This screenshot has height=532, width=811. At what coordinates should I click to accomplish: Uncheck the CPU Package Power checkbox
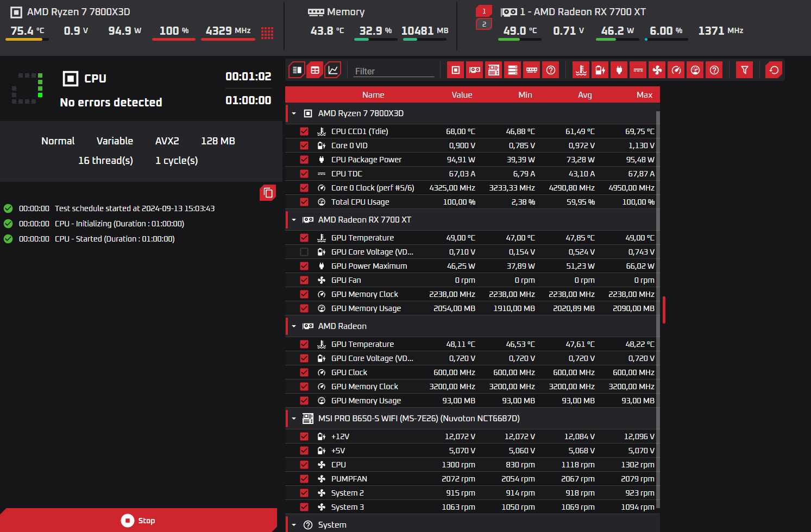304,160
